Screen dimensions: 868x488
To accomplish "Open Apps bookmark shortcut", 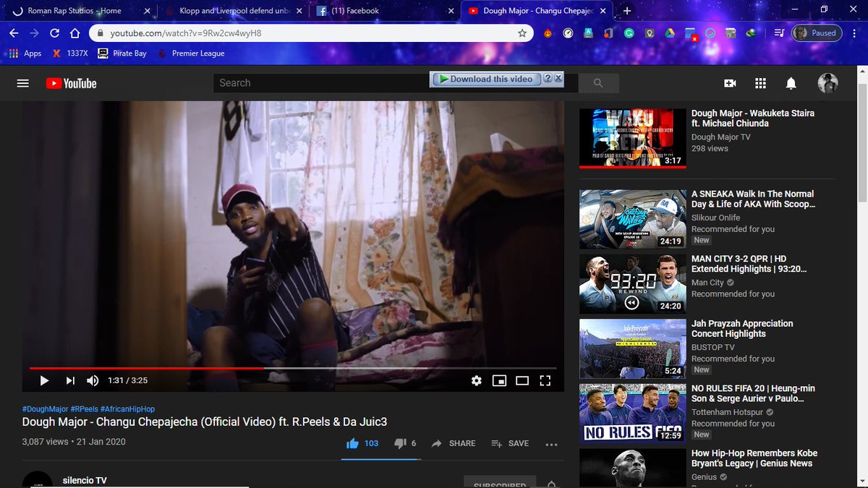I will [x=25, y=53].
